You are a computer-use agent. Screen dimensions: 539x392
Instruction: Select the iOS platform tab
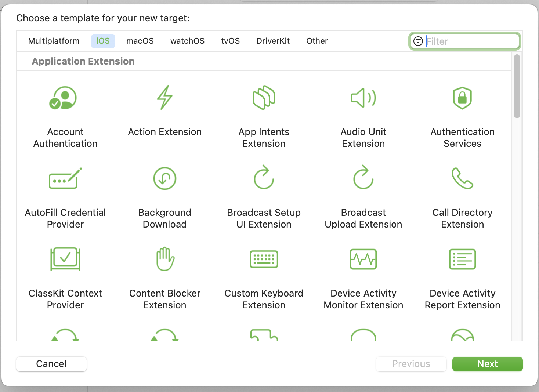coord(103,41)
